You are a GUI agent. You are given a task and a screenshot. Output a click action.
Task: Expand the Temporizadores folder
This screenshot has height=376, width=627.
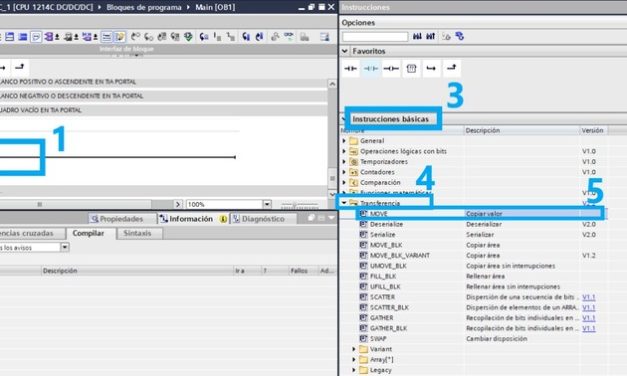tap(344, 162)
